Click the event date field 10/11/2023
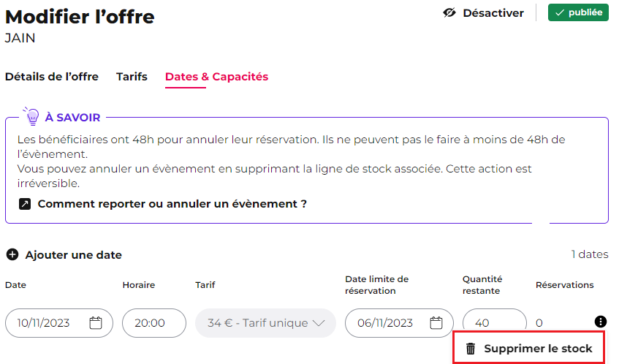The image size is (619, 364). (58, 323)
